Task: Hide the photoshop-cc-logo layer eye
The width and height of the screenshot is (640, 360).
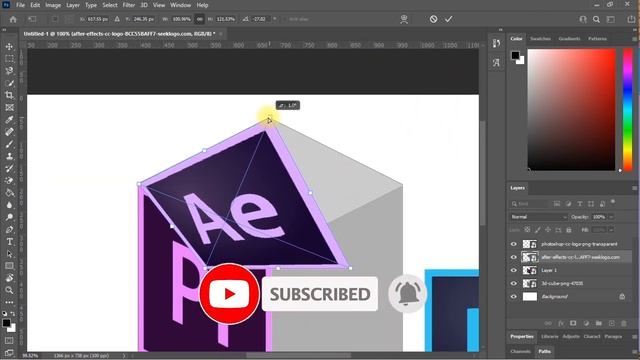Action: tap(513, 244)
